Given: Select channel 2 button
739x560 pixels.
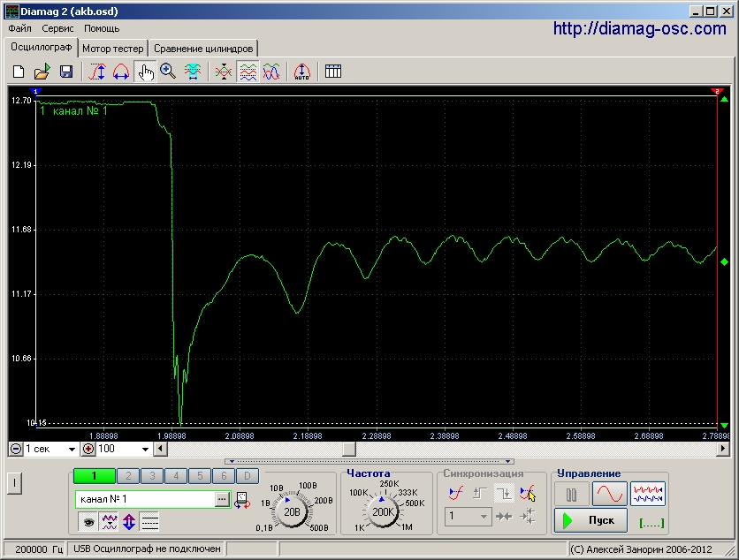Looking at the screenshot, I should coord(128,476).
